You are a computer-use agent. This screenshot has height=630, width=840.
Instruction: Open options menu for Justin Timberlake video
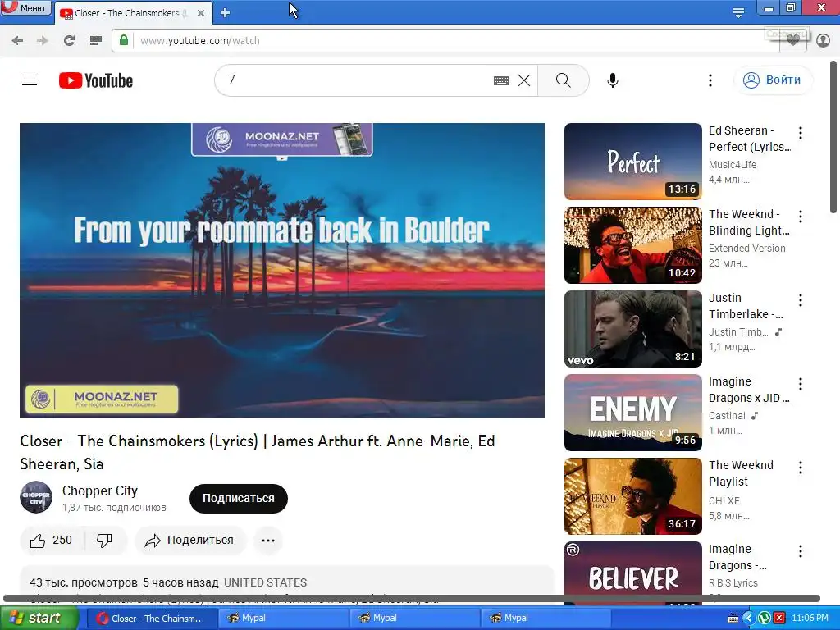(x=801, y=300)
